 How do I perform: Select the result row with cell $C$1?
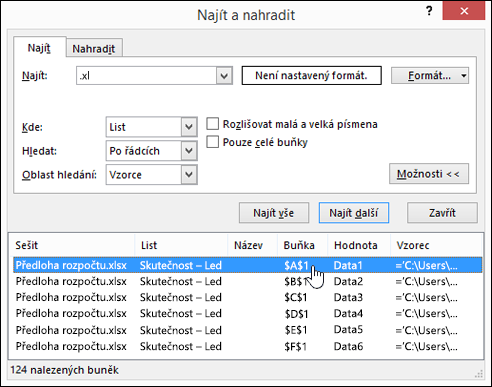point(247,297)
